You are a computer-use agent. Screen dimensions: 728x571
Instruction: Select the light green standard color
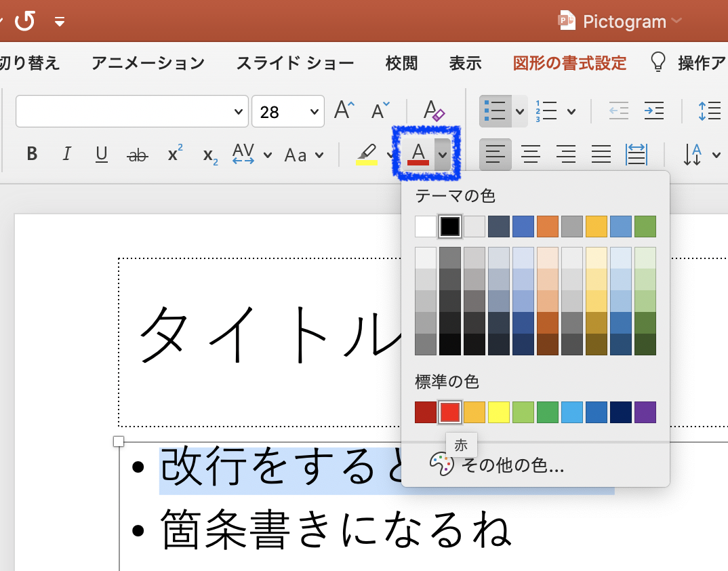click(x=523, y=412)
